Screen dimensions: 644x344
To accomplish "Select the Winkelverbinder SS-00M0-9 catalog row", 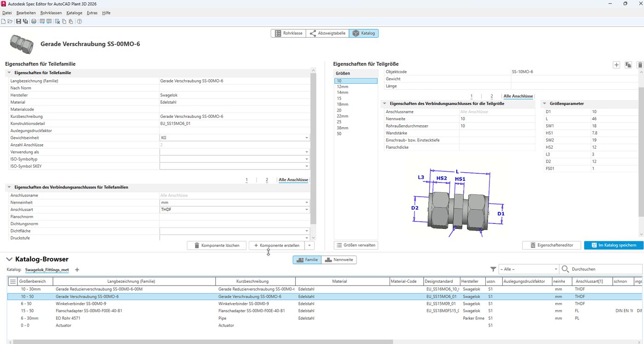I will coord(325,303).
